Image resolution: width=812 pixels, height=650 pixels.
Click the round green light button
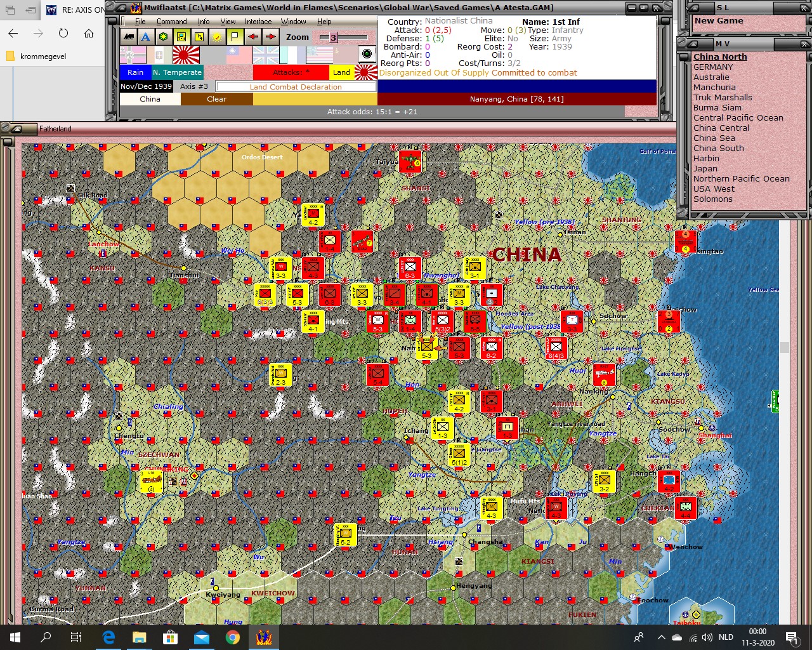pyautogui.click(x=367, y=54)
